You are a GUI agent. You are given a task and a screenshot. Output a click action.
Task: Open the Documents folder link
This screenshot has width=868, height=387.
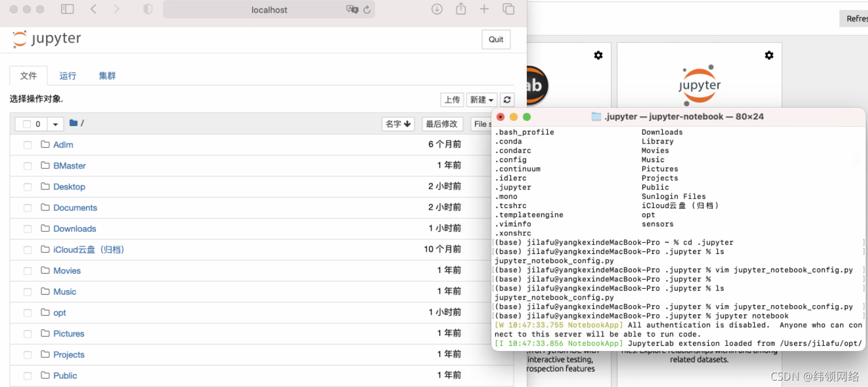click(x=75, y=207)
